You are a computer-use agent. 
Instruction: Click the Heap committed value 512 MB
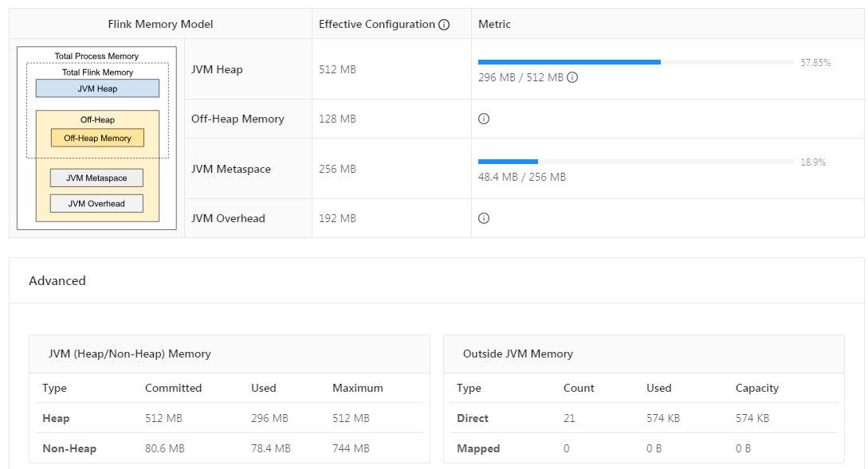pyautogui.click(x=163, y=419)
